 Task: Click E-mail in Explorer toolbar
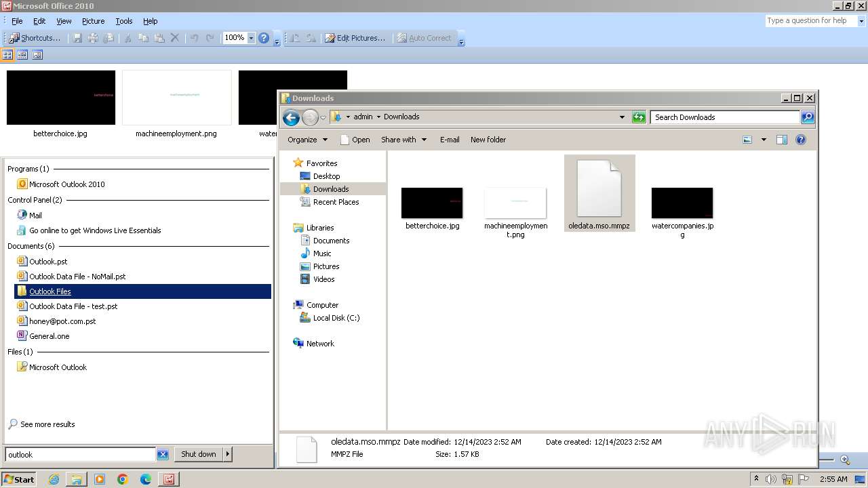(x=450, y=140)
